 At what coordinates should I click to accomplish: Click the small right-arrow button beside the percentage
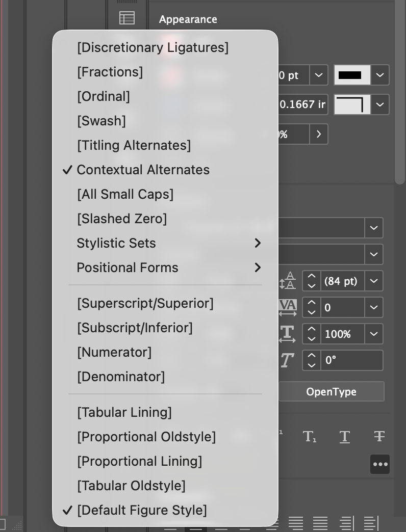319,134
